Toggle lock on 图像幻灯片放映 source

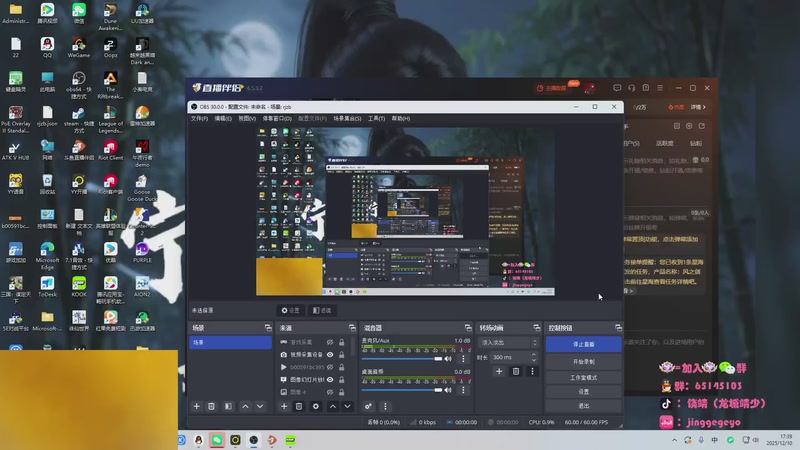[341, 380]
